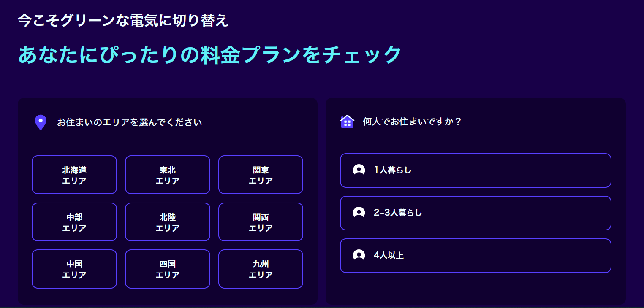Pick the 中部エリア region
This screenshot has height=308, width=644.
pos(74,222)
